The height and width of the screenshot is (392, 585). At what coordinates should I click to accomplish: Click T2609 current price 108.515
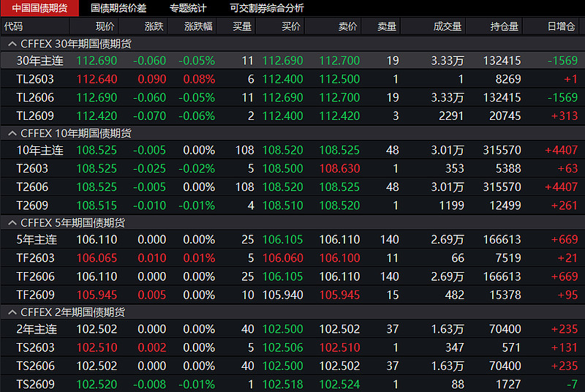pos(97,206)
